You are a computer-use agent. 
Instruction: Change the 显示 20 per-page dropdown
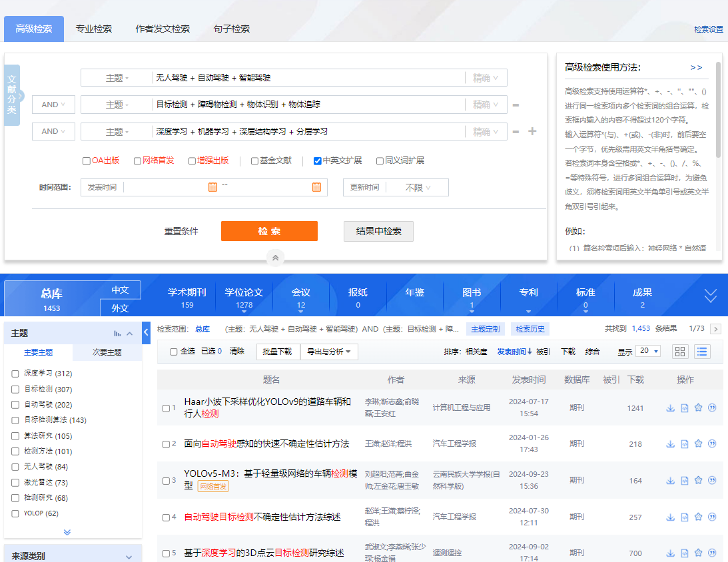click(649, 352)
